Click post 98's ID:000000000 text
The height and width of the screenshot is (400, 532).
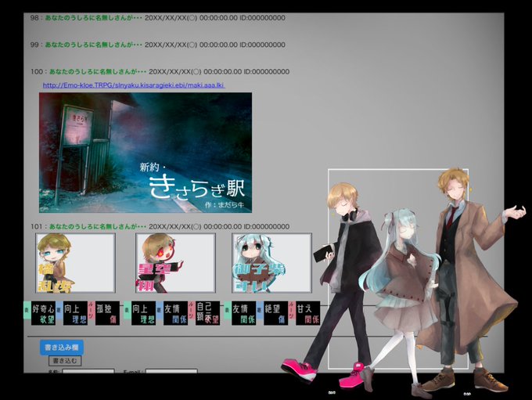point(262,18)
